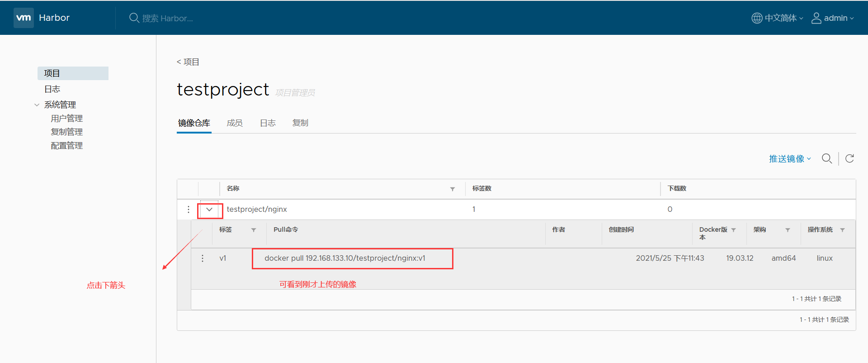Image resolution: width=868 pixels, height=363 pixels.
Task: Sort by the 标签数 column header
Action: [x=482, y=188]
